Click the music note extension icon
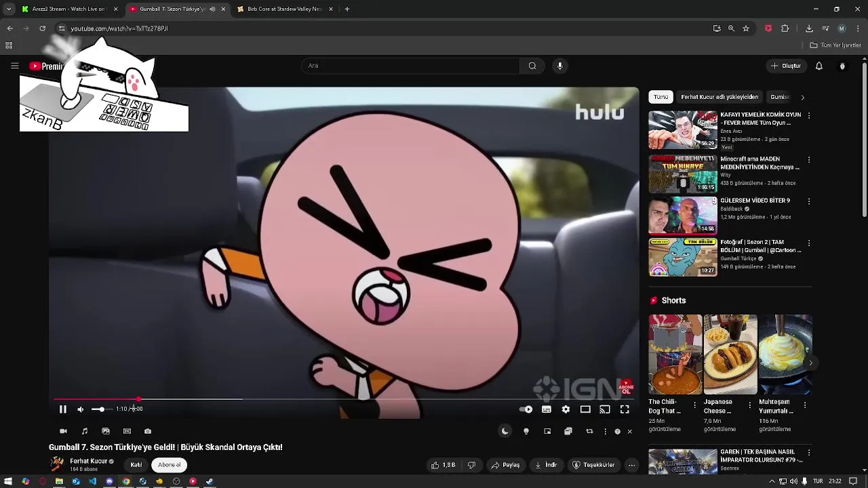This screenshot has width=868, height=488. (85, 431)
